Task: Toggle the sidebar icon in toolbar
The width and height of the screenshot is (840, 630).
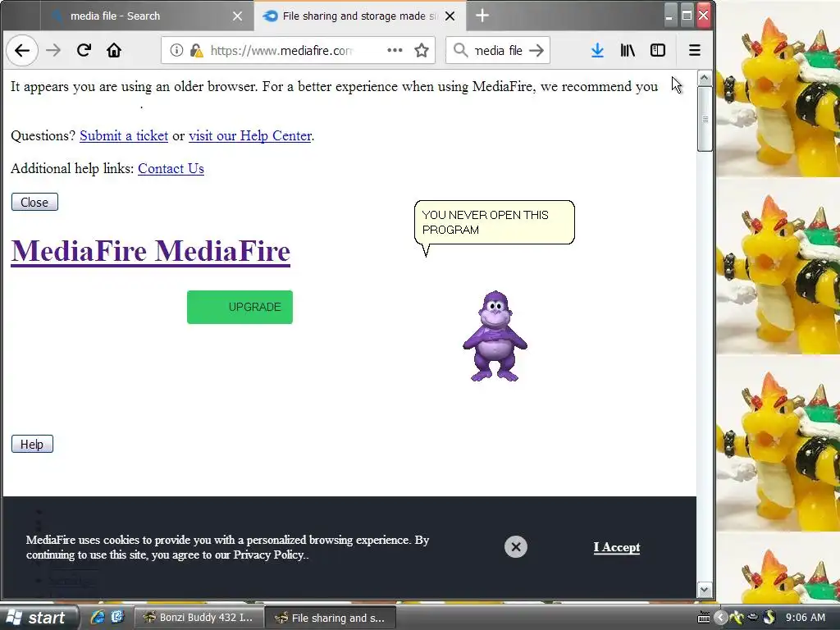Action: pos(658,50)
